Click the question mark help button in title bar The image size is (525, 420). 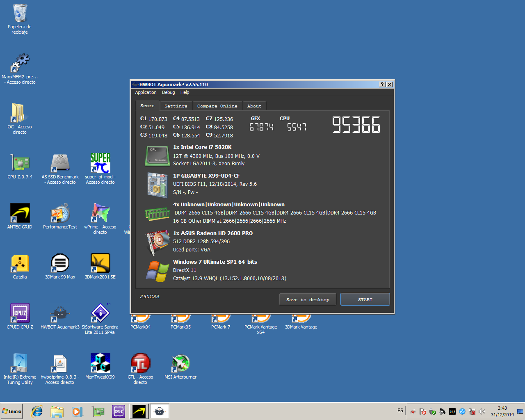point(382,84)
